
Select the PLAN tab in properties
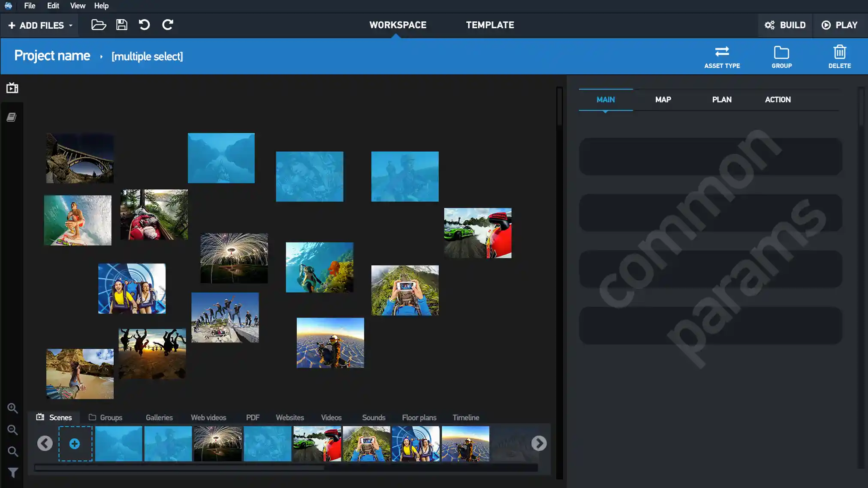pos(722,99)
